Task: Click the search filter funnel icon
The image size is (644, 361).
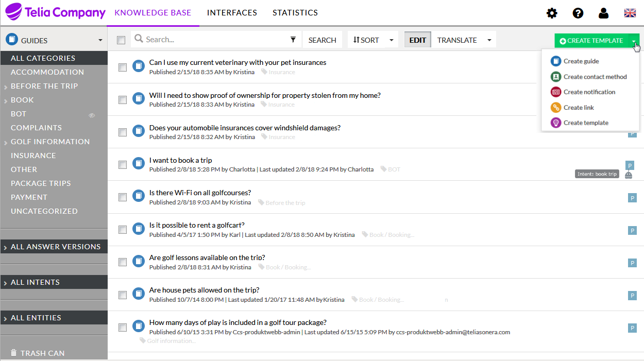Action: (293, 40)
